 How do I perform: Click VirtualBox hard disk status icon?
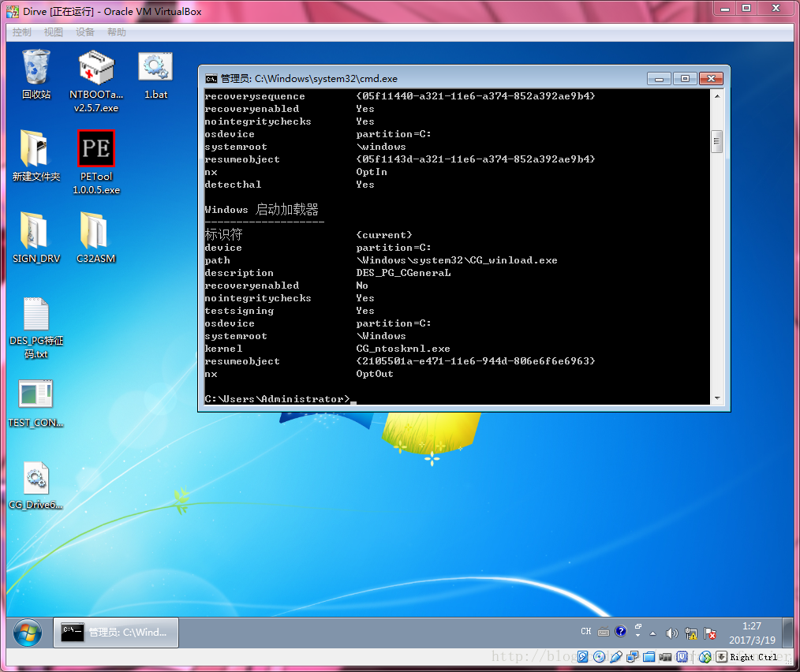[x=583, y=657]
